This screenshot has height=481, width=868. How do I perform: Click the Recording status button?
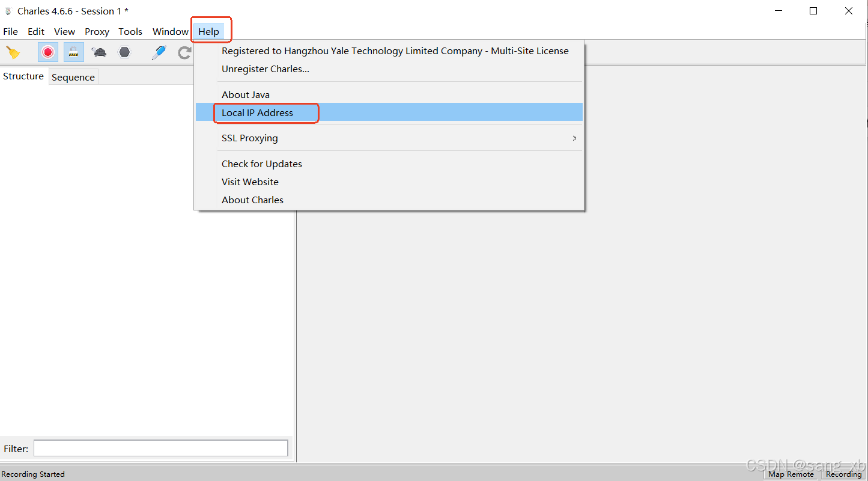coord(843,474)
